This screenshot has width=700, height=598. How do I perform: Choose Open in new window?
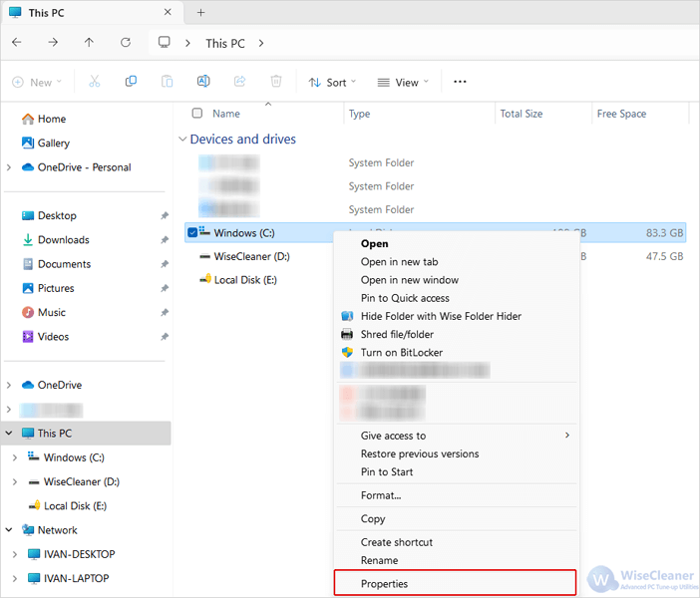(x=410, y=280)
